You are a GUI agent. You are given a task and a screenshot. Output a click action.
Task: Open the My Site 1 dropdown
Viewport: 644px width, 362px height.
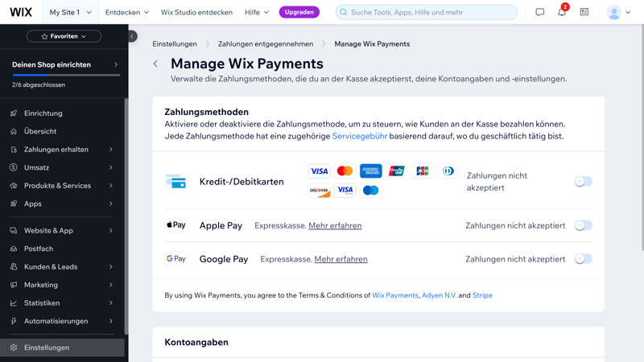pyautogui.click(x=70, y=12)
